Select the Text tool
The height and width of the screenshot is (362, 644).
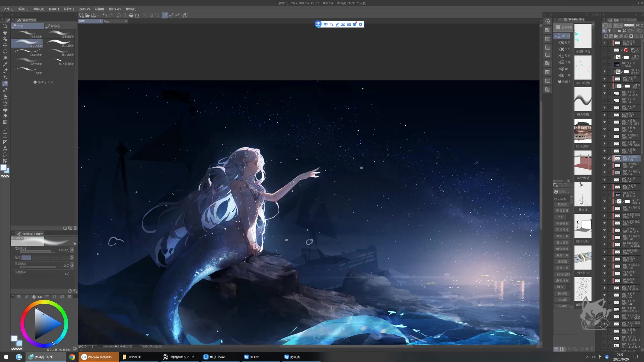pyautogui.click(x=5, y=148)
